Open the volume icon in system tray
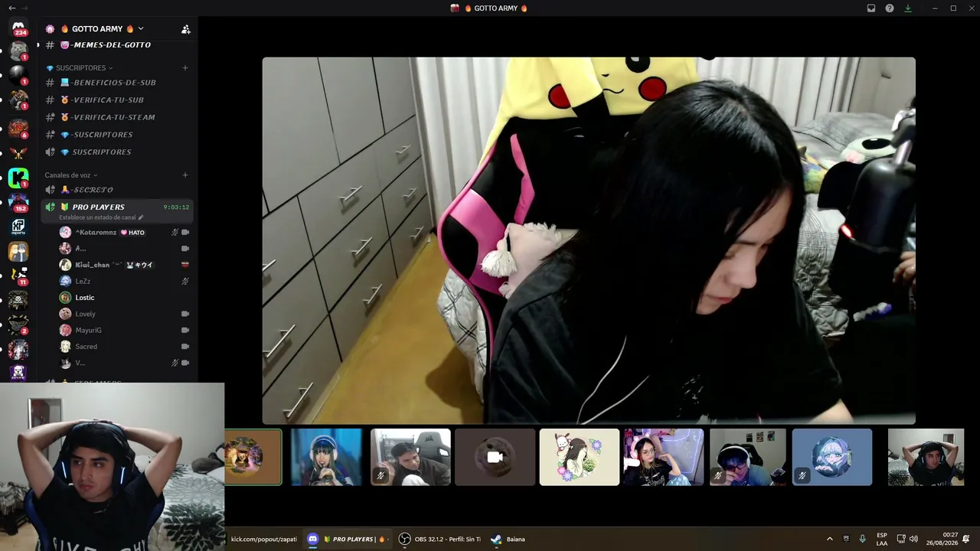This screenshot has width=980, height=551. click(x=913, y=540)
